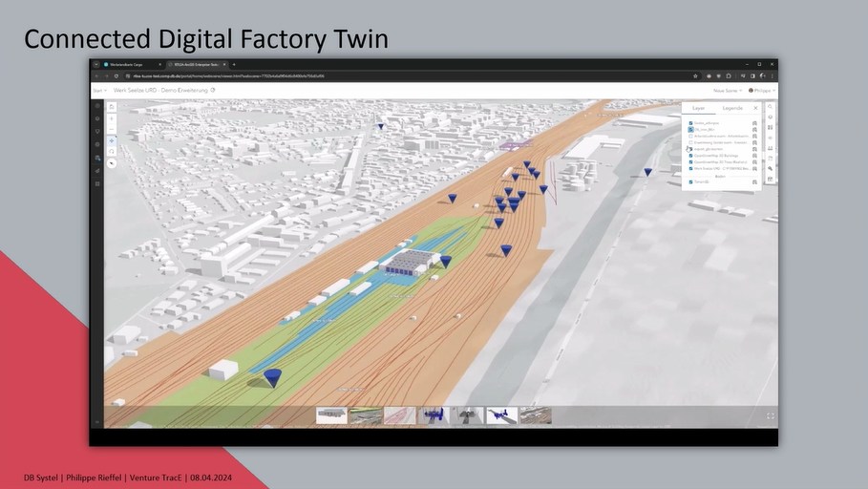Open the Settings icon at right toolbar bottom
Screen dimensions: 868x489
pos(770,179)
